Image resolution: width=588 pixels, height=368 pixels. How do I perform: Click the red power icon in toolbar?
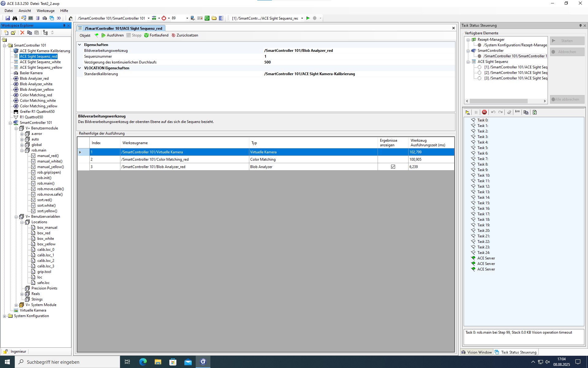tap(164, 18)
